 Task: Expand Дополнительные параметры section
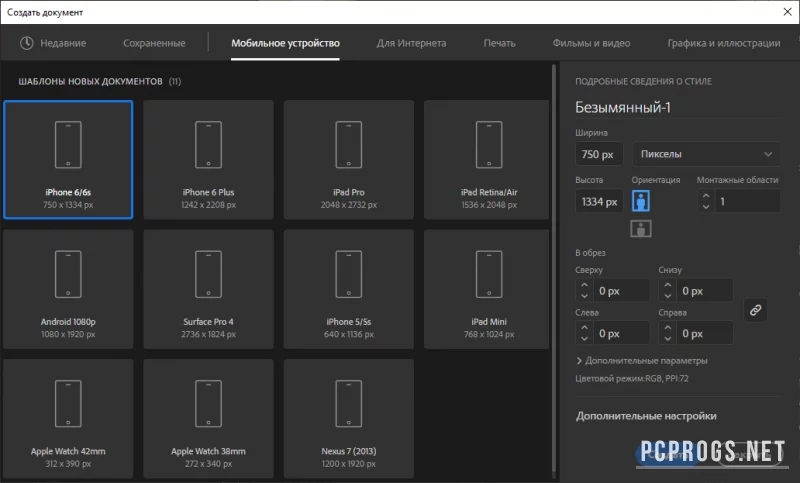point(642,361)
